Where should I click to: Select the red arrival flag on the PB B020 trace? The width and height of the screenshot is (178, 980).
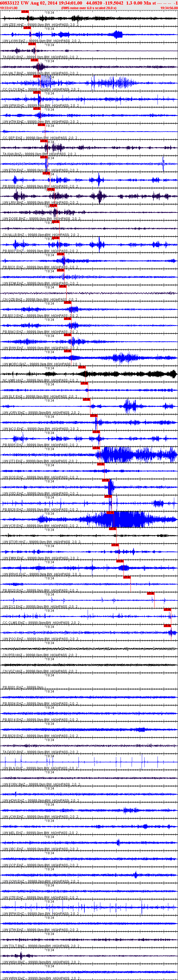127,578
